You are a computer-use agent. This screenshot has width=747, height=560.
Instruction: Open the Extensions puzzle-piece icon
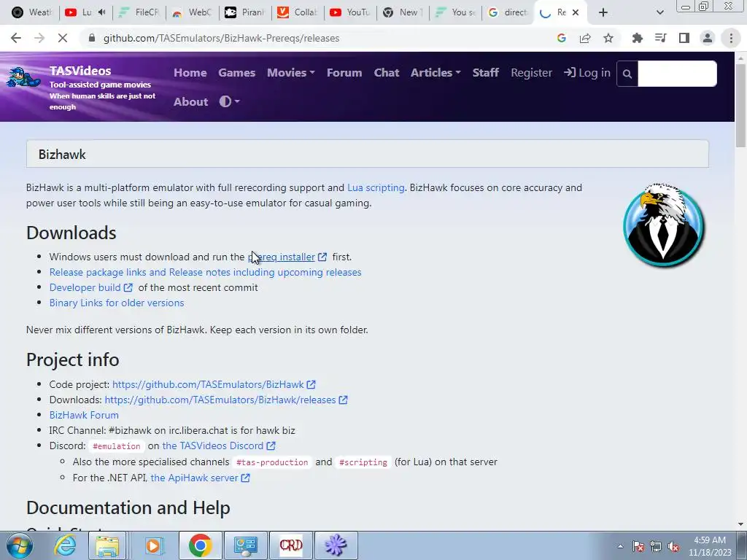coord(638,38)
